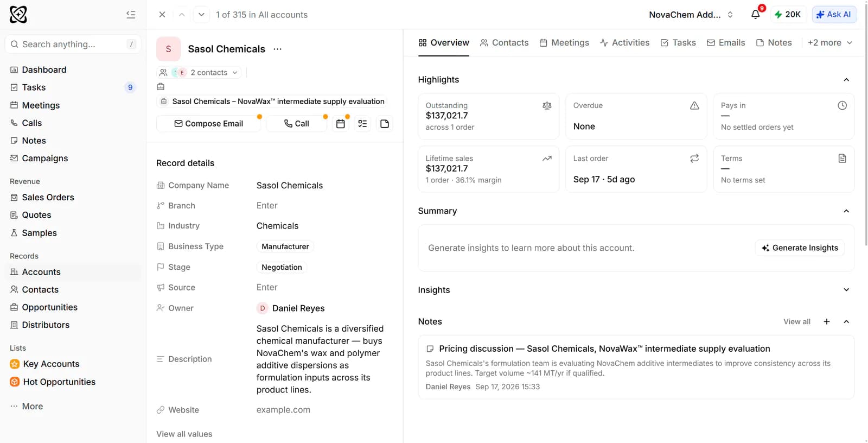Open the three-dot menu beside Sasol Chemicals
Screen dimensions: 868x443
coord(278,49)
